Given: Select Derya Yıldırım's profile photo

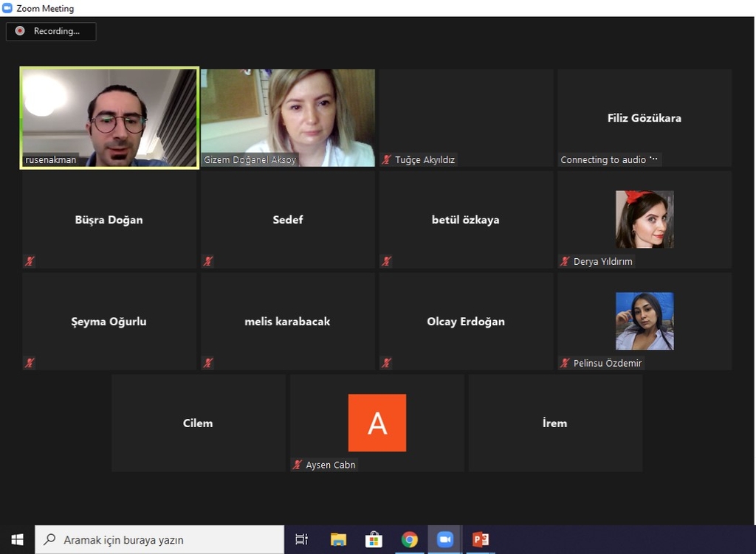Looking at the screenshot, I should pyautogui.click(x=645, y=219).
